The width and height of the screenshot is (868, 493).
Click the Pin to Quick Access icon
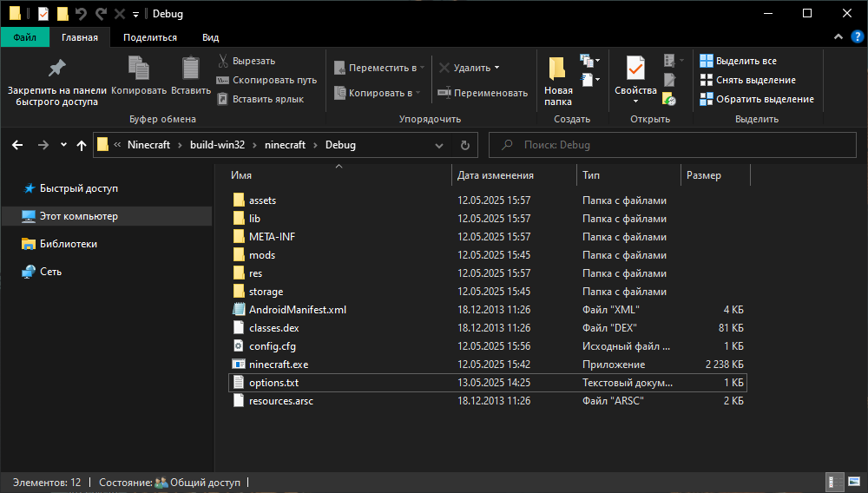(x=56, y=69)
